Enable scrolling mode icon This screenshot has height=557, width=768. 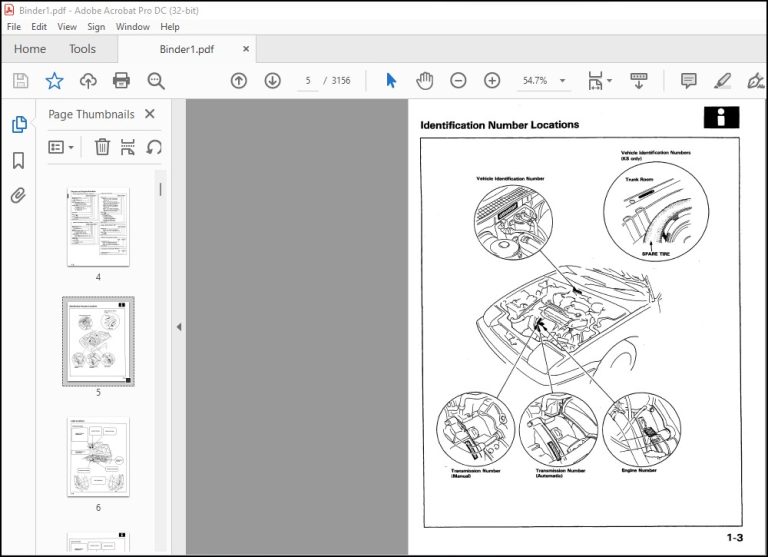pyautogui.click(x=639, y=80)
